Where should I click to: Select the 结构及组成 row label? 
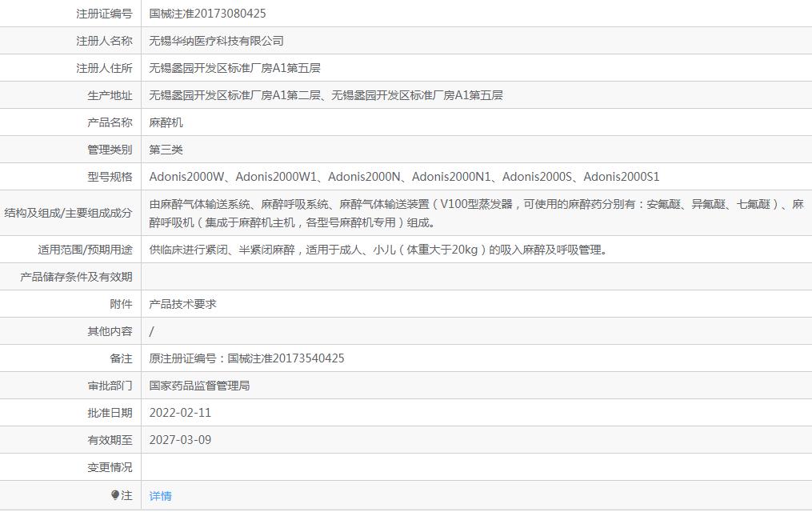[68, 213]
